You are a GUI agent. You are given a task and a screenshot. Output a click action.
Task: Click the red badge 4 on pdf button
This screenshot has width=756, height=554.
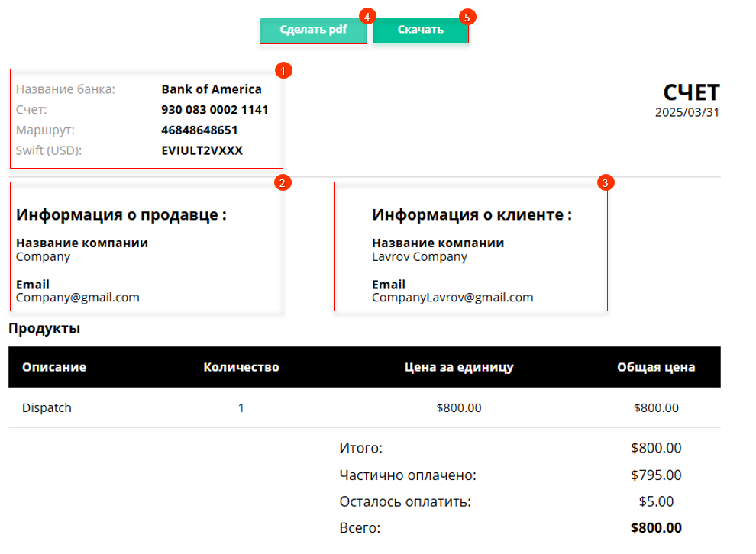367,17
